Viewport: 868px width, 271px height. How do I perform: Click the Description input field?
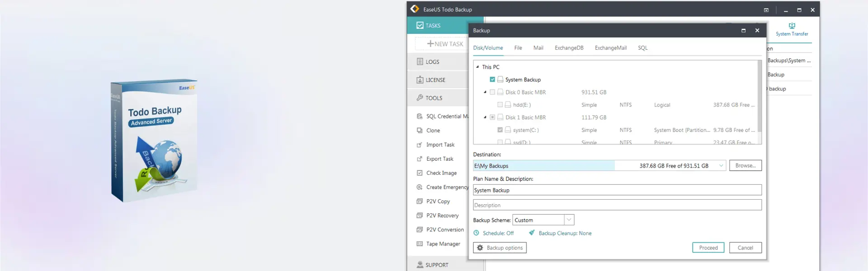click(x=617, y=205)
